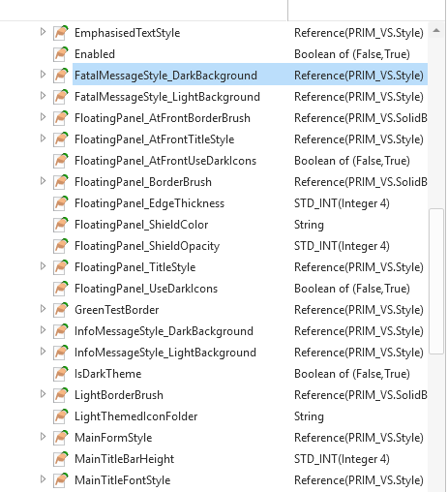Viewport: 448px width, 492px height.
Task: Click the icon next to FloatingPanel_EdgeThickness
Action: pos(61,203)
